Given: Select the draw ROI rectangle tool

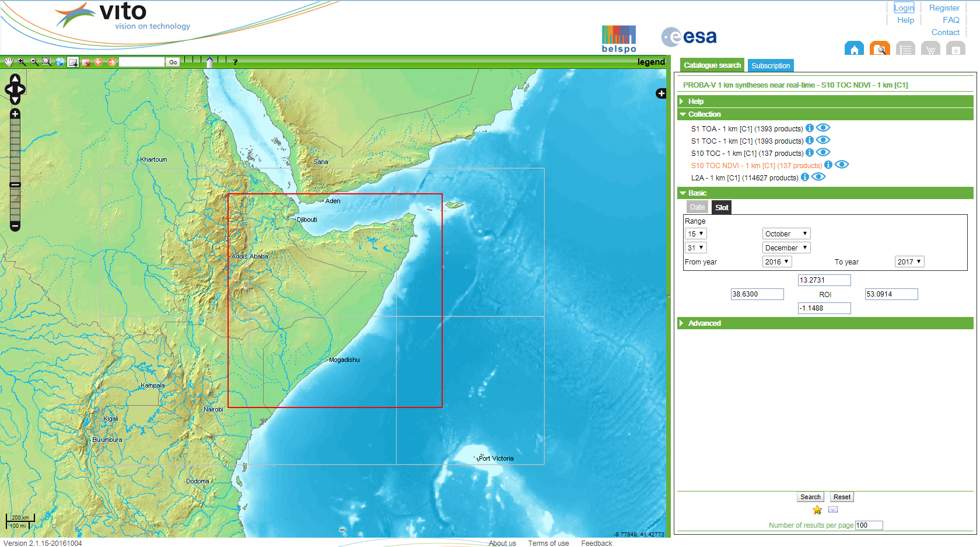Looking at the screenshot, I should [72, 62].
